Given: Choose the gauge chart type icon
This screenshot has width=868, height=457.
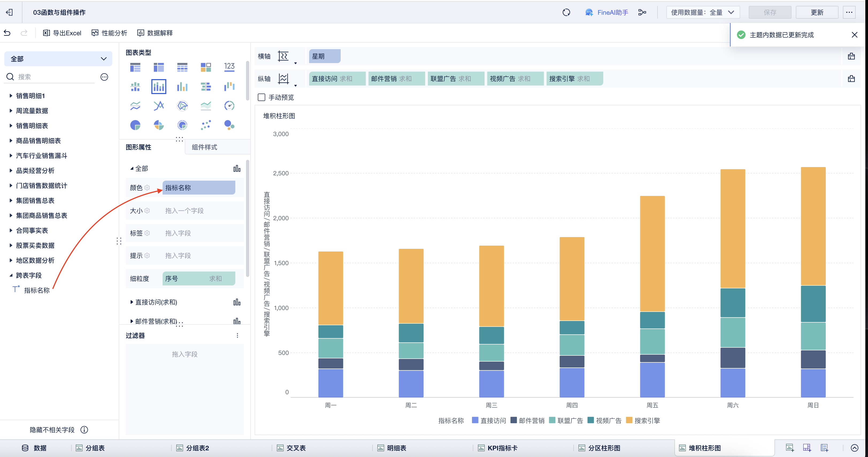Looking at the screenshot, I should [229, 106].
